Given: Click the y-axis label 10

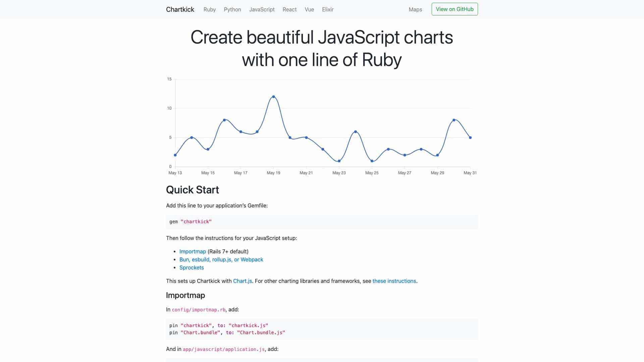Looking at the screenshot, I should pos(169,108).
